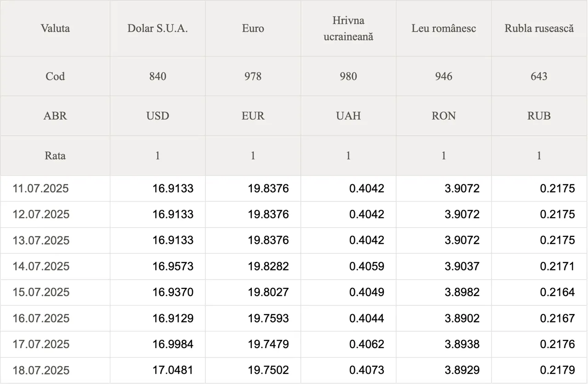Select the Leu românesc column header

tap(444, 29)
